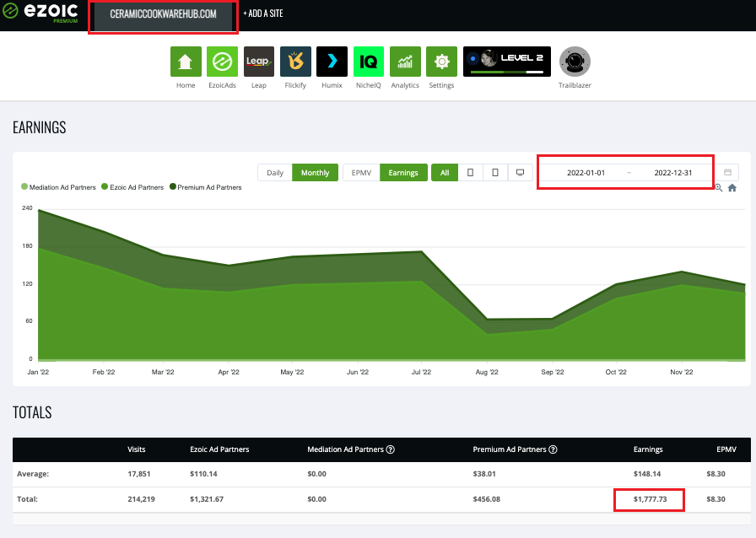
Task: Switch chart to Daily view
Action: (275, 173)
